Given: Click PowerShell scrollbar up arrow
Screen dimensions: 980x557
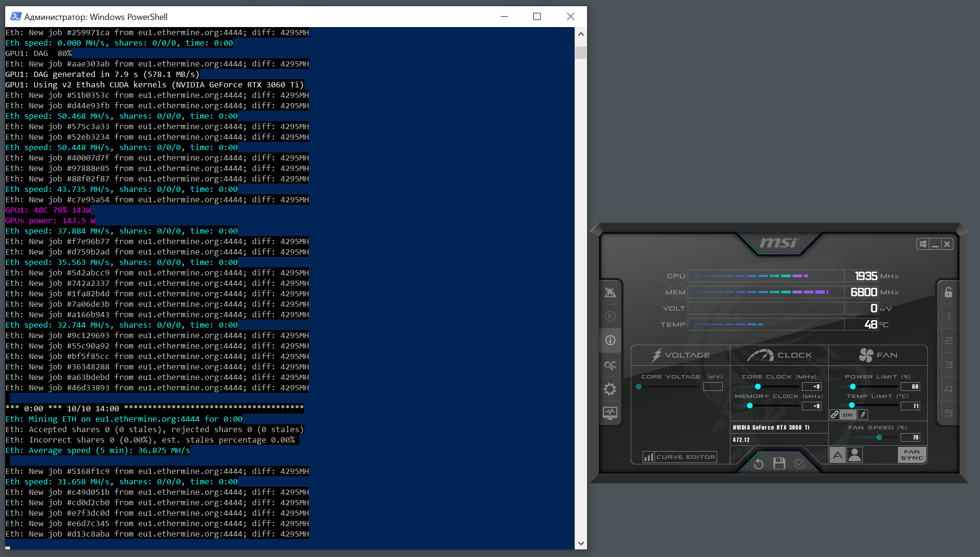Looking at the screenshot, I should click(x=581, y=34).
